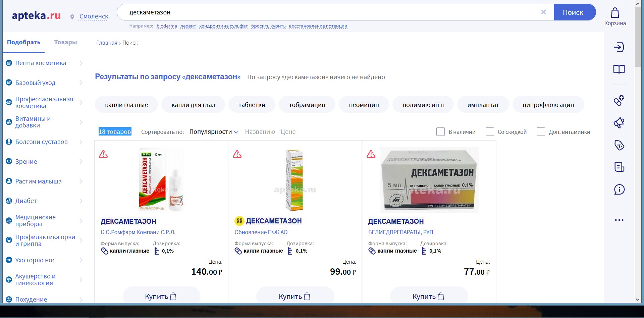
Task: Sort results by Цене
Action: pos(288,132)
